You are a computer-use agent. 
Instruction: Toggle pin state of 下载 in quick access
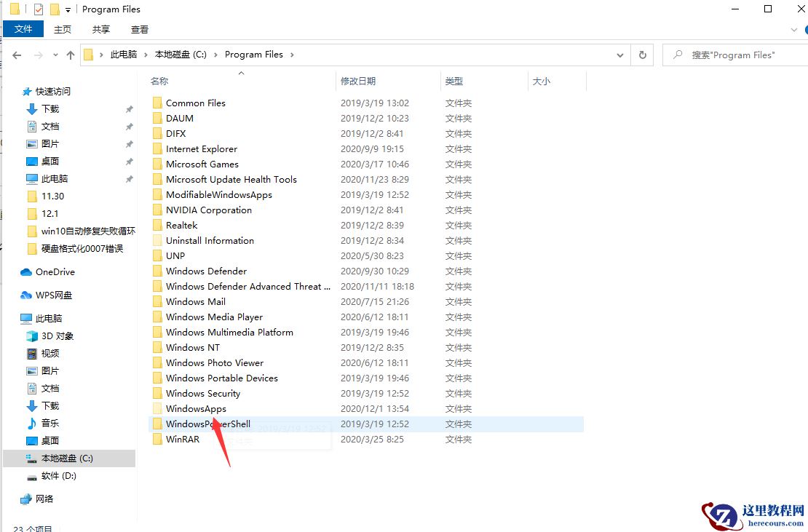(x=130, y=108)
